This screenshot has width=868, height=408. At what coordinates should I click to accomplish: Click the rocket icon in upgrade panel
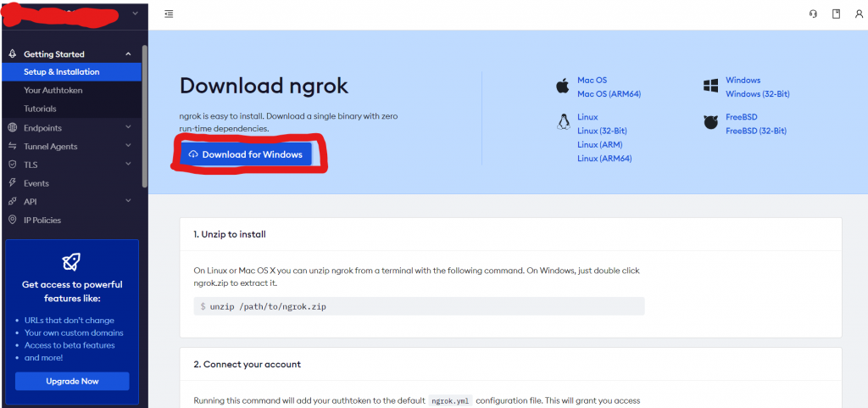71,261
